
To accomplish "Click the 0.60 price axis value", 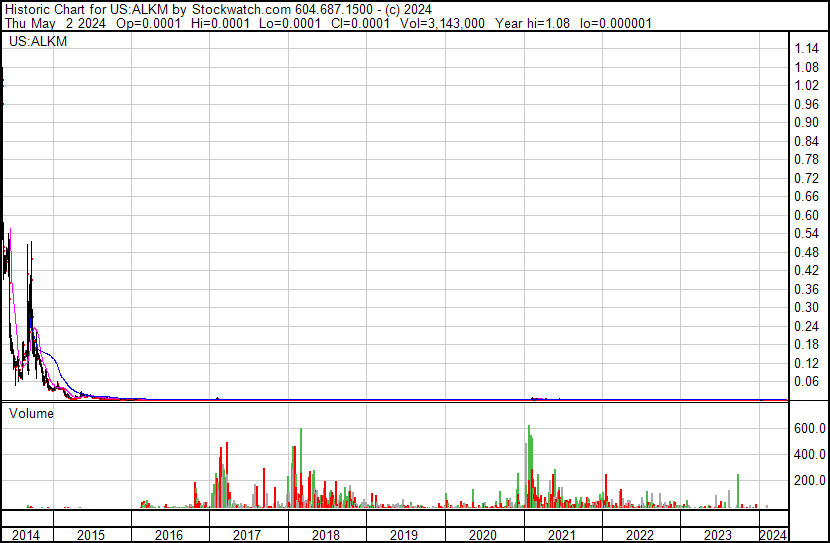I will tap(807, 215).
